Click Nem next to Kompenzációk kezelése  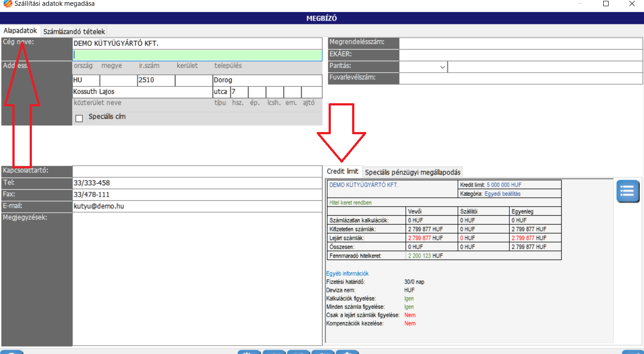[x=410, y=323]
